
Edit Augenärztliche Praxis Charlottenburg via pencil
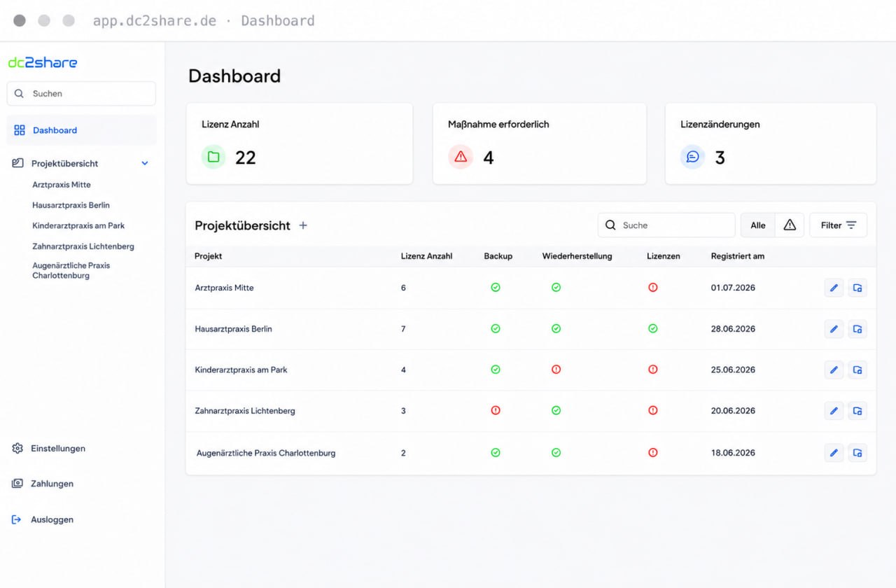(x=834, y=453)
